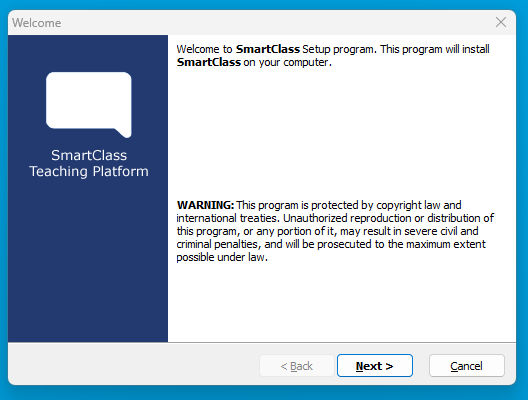Close the Welcome dialog with the X
Viewport: 528px width, 400px height.
501,22
